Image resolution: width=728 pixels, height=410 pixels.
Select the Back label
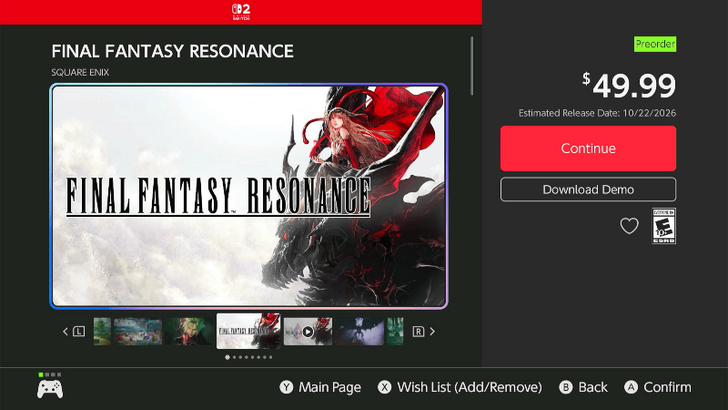coord(593,387)
